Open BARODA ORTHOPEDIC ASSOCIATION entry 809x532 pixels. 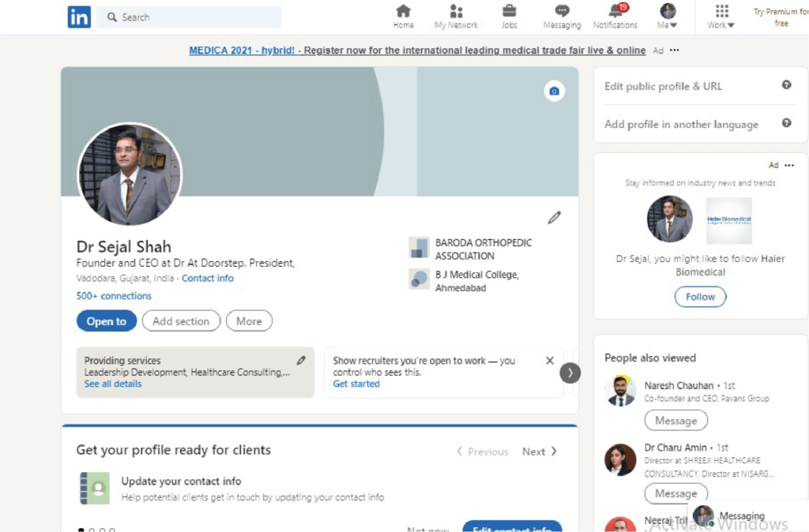(470, 249)
